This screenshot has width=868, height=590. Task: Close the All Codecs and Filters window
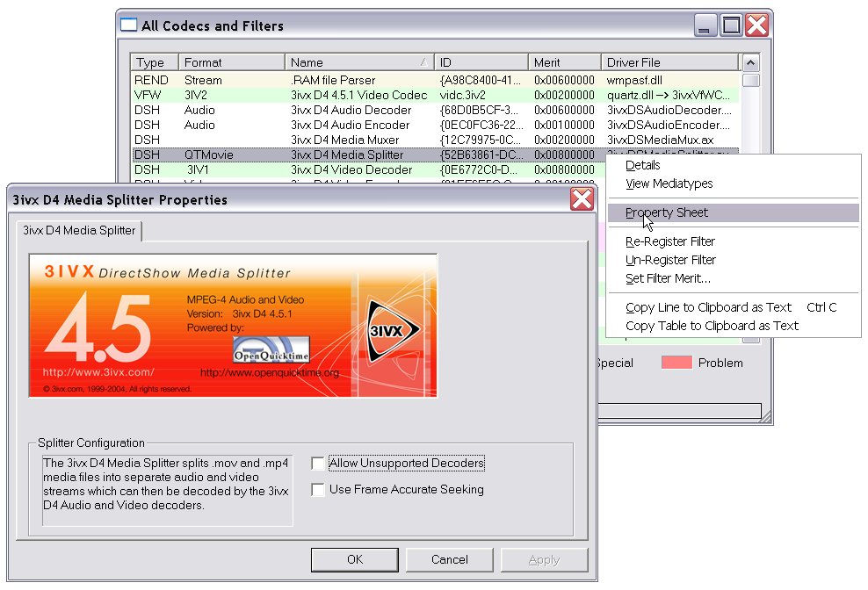756,25
